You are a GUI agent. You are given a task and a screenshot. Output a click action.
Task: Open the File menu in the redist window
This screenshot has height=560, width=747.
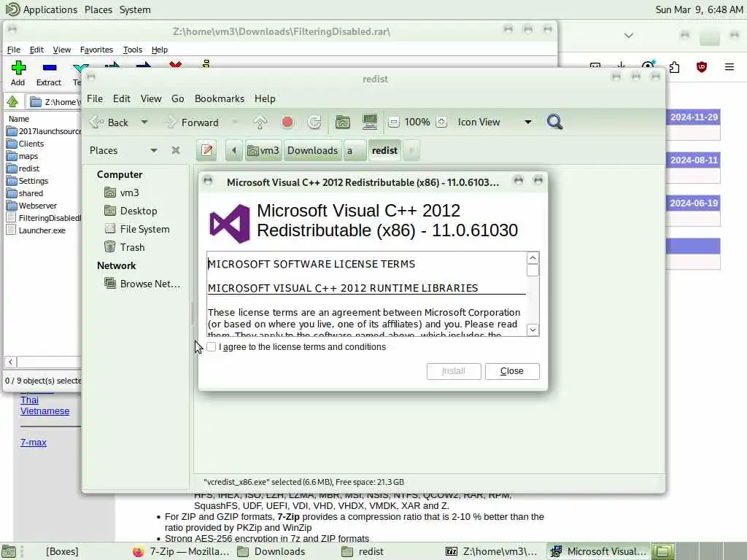click(x=95, y=98)
